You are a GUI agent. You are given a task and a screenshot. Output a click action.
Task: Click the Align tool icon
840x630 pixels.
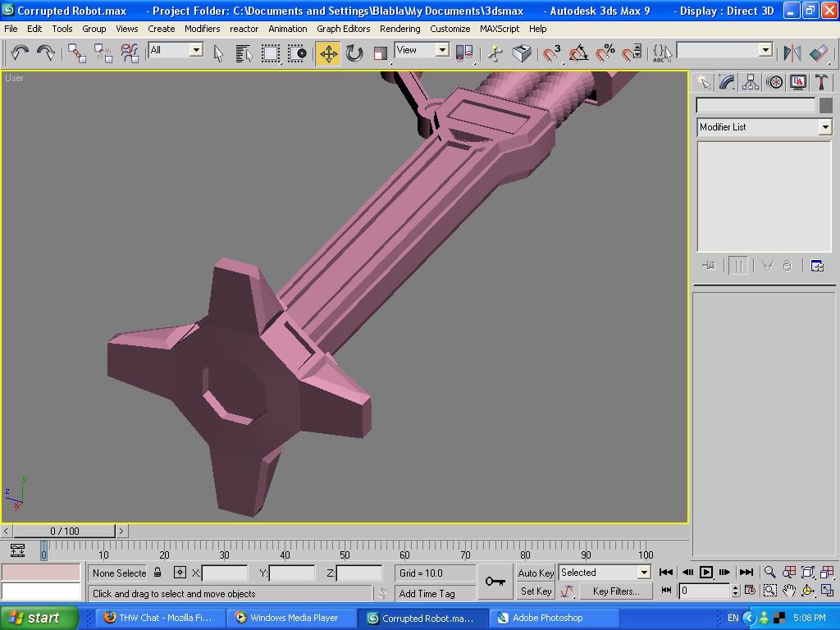[x=819, y=53]
